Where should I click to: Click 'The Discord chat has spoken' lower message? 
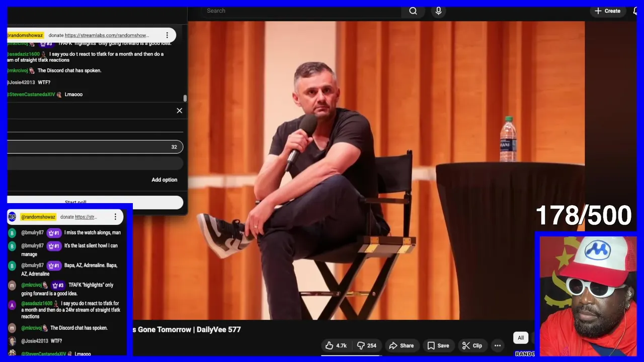[x=79, y=328]
